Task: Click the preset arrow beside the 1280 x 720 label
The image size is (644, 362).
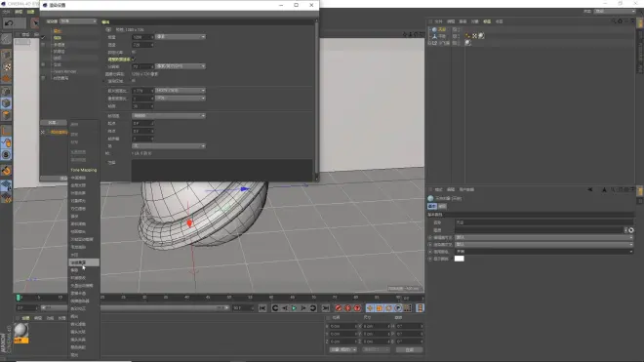Action: [108, 29]
